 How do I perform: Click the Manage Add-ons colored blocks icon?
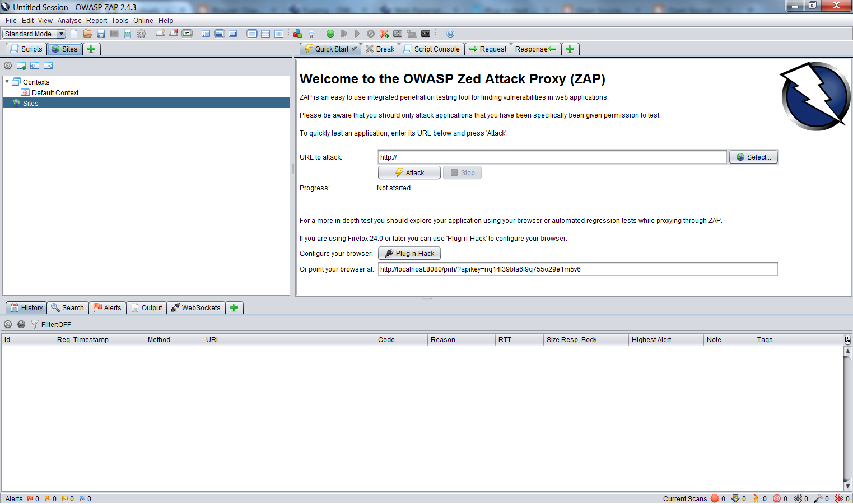click(x=298, y=34)
